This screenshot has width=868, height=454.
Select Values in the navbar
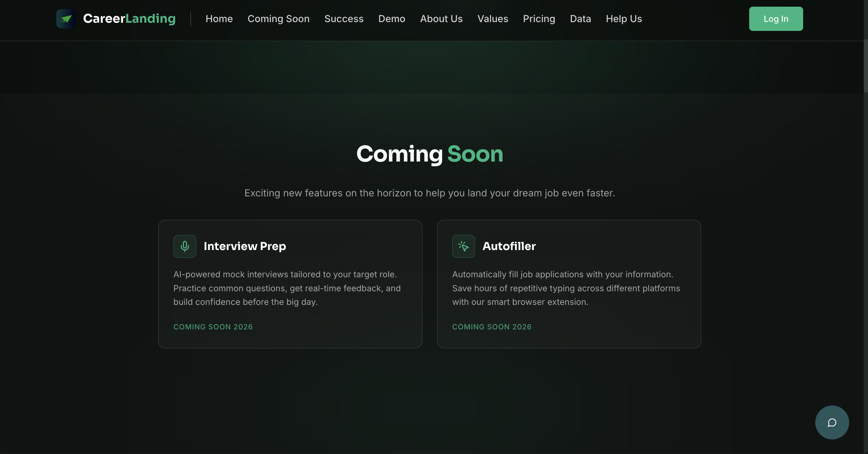pyautogui.click(x=492, y=19)
